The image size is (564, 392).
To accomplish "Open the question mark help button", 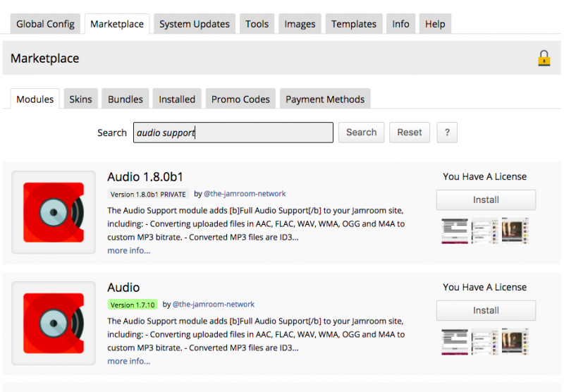I will pos(447,133).
